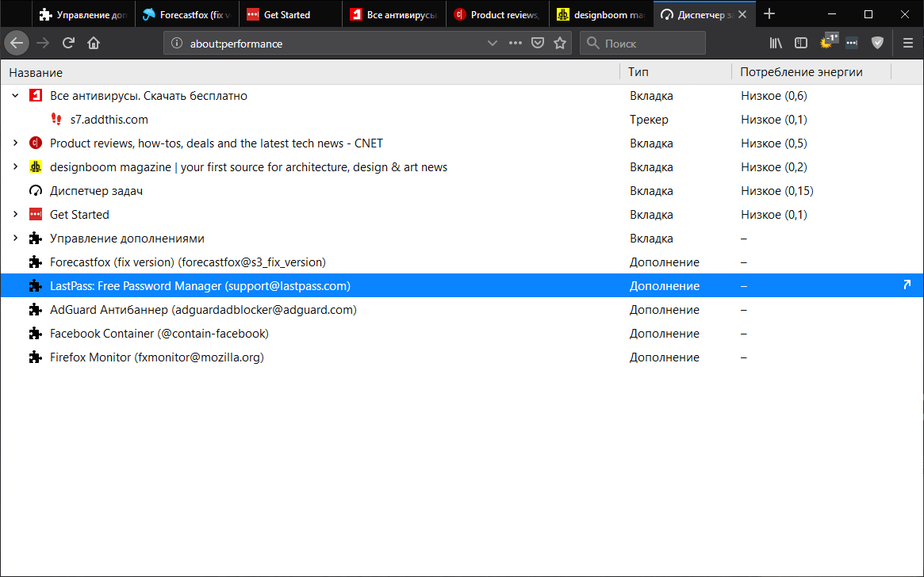Select Firefox Monitor row

click(462, 357)
